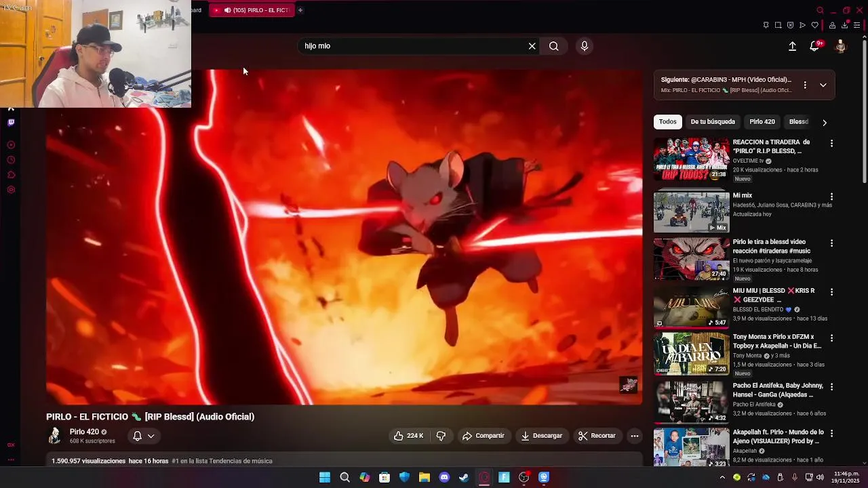The width and height of the screenshot is (868, 488).
Task: Open the browser pinboard pin icon
Action: tap(766, 25)
